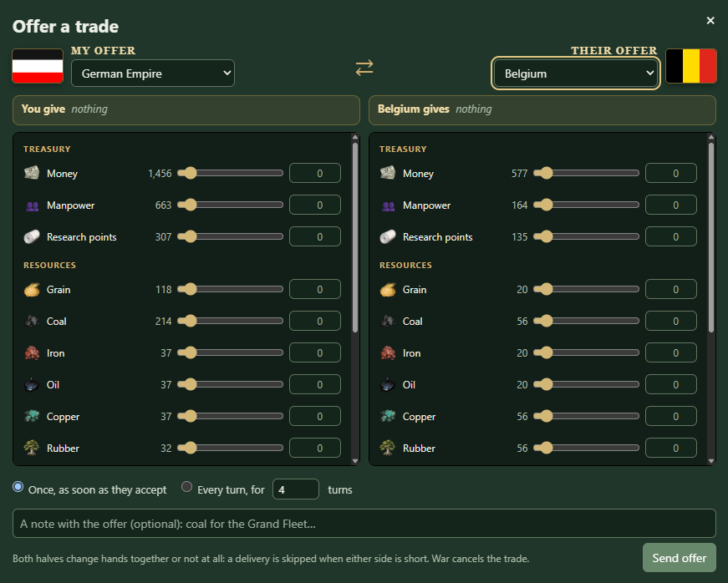Click the Rubber icon in Their Offer

pyautogui.click(x=388, y=448)
